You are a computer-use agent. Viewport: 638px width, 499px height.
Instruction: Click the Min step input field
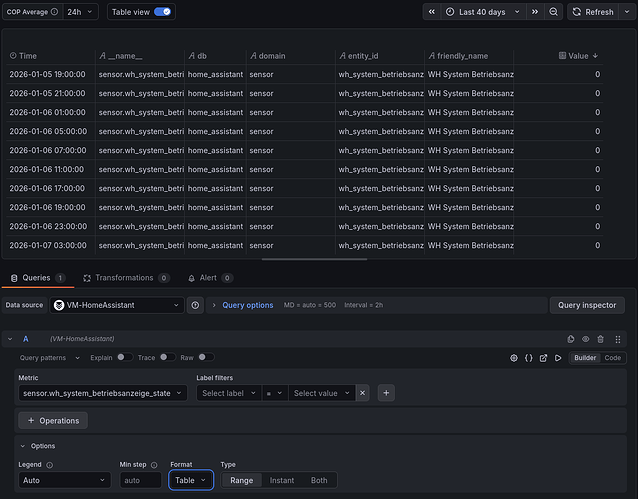[x=140, y=480]
